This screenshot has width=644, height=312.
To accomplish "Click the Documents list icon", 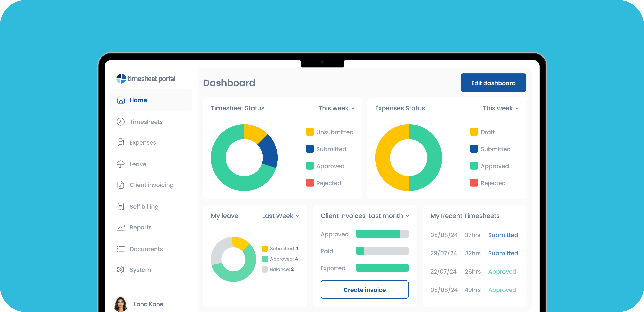I will pos(121,249).
